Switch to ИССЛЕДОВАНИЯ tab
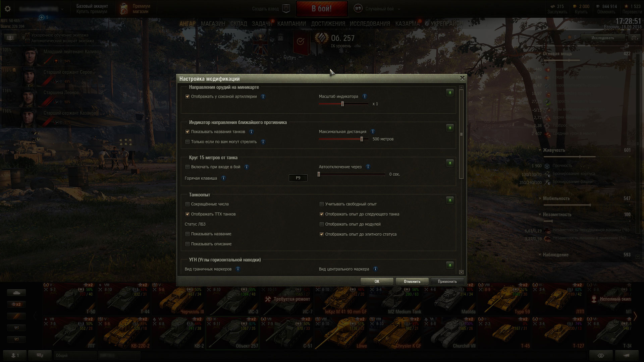The height and width of the screenshot is (362, 644). click(370, 23)
